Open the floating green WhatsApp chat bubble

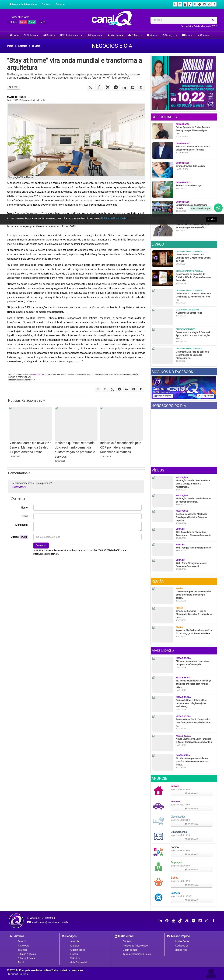click(x=218, y=208)
